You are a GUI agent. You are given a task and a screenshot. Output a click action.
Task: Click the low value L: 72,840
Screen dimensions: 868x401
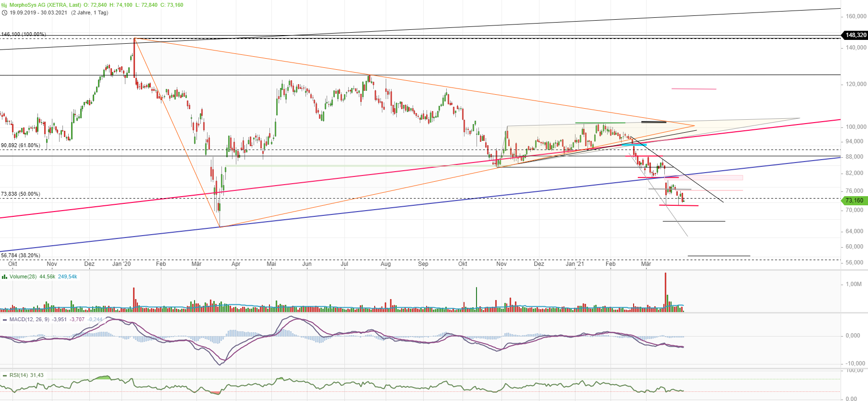coord(146,5)
